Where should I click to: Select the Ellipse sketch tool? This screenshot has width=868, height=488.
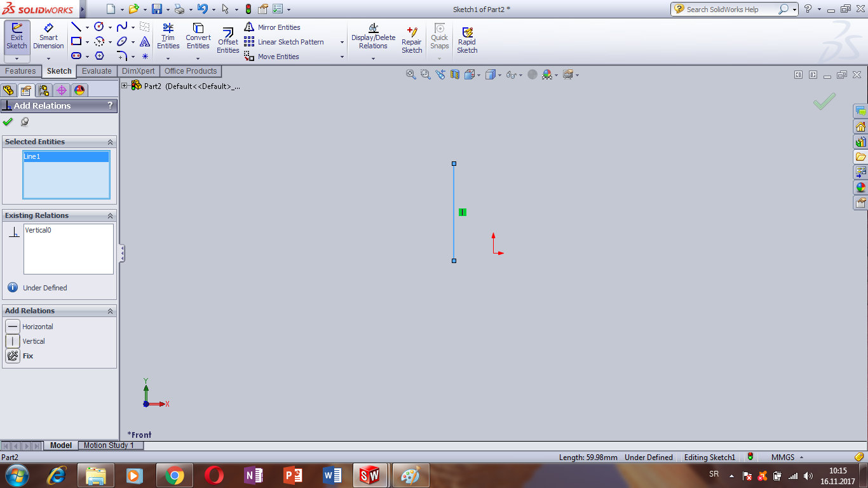(122, 41)
